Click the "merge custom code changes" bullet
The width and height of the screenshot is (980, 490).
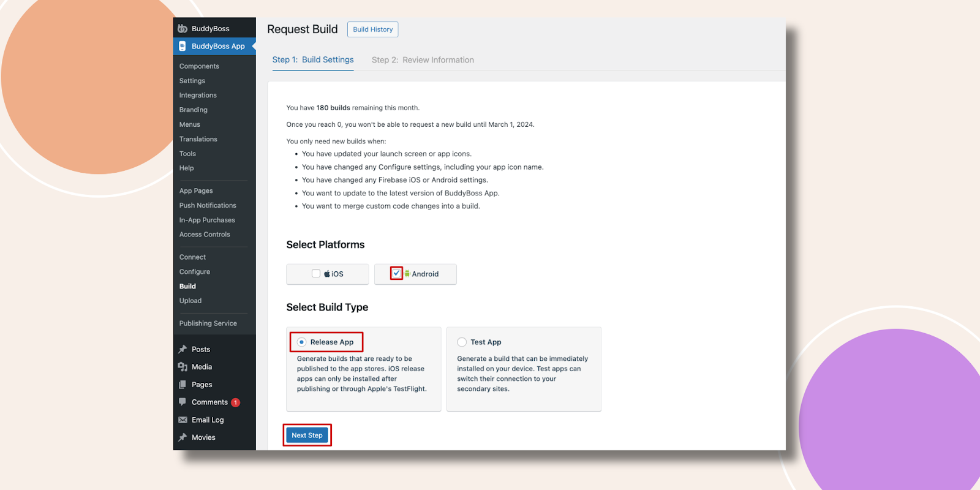pos(391,206)
